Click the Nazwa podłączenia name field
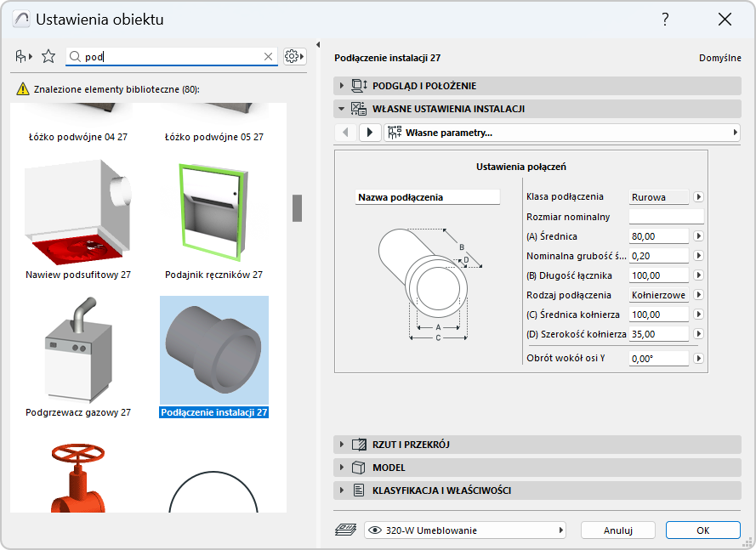The width and height of the screenshot is (756, 550). click(x=428, y=197)
